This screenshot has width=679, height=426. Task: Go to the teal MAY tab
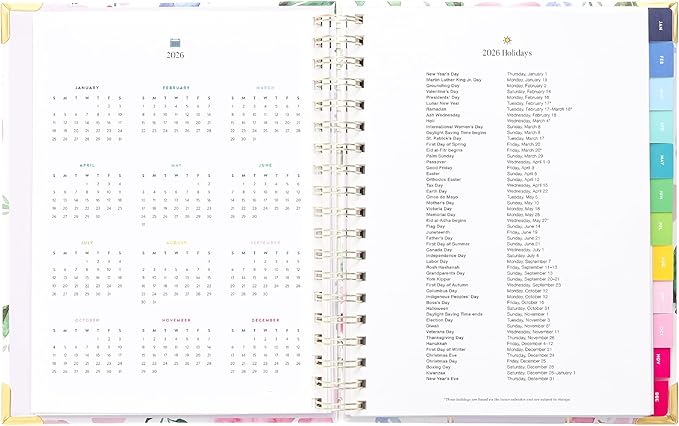(x=661, y=161)
